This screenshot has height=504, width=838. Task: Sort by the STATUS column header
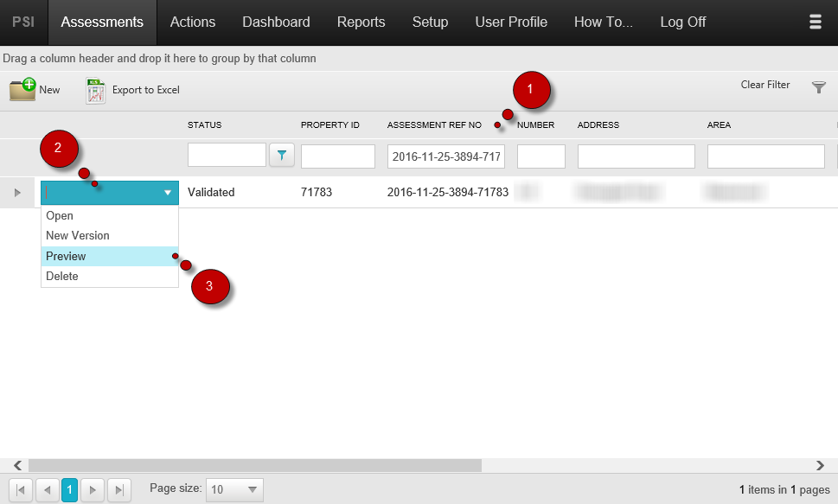[x=204, y=125]
